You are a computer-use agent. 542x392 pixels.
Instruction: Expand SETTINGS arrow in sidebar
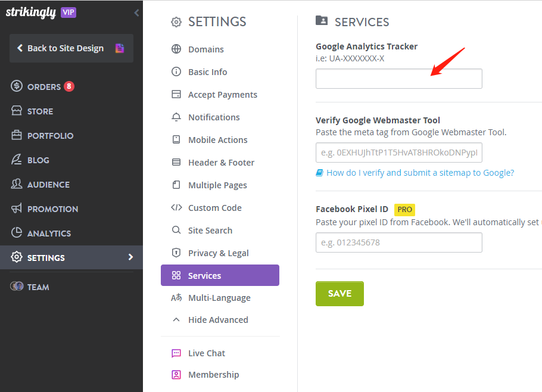tap(130, 257)
